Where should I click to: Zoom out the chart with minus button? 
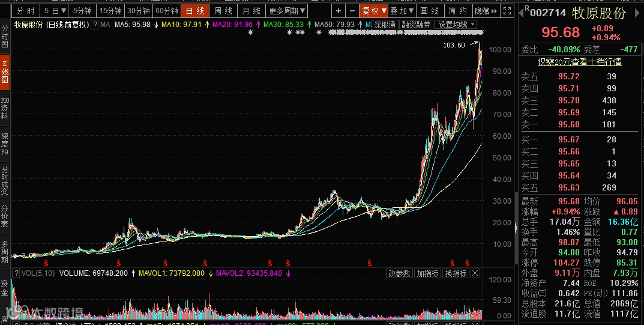point(352,11)
